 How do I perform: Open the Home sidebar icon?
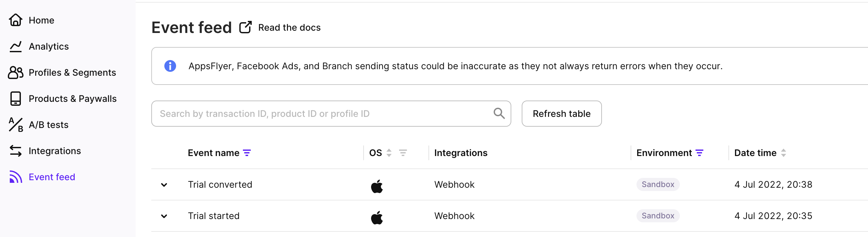(x=16, y=20)
